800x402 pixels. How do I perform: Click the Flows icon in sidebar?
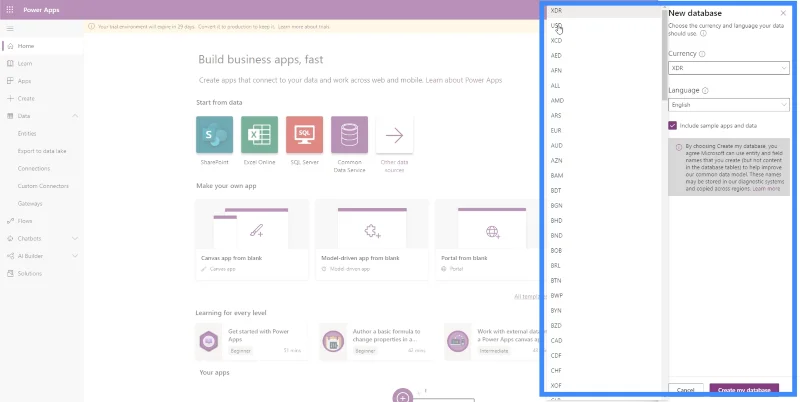click(10, 221)
